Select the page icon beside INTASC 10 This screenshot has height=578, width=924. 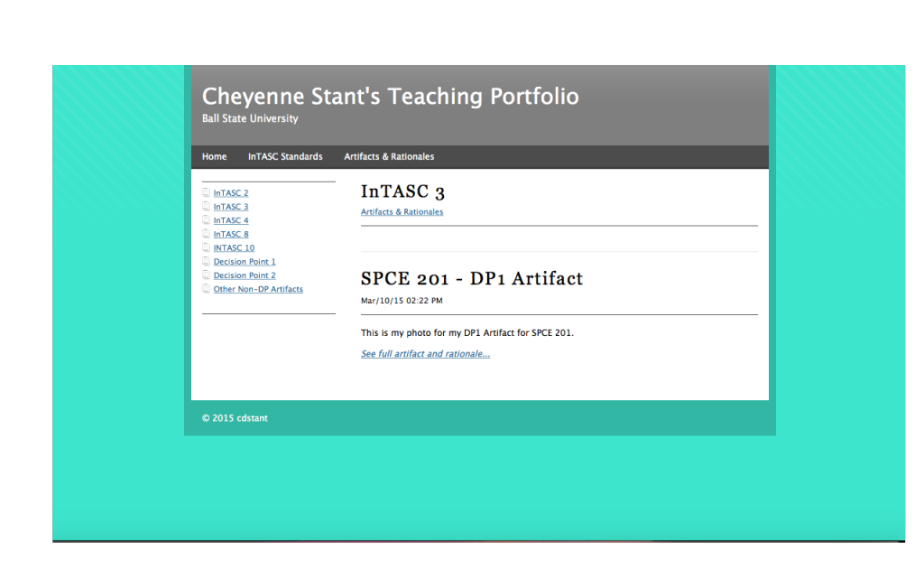click(207, 247)
